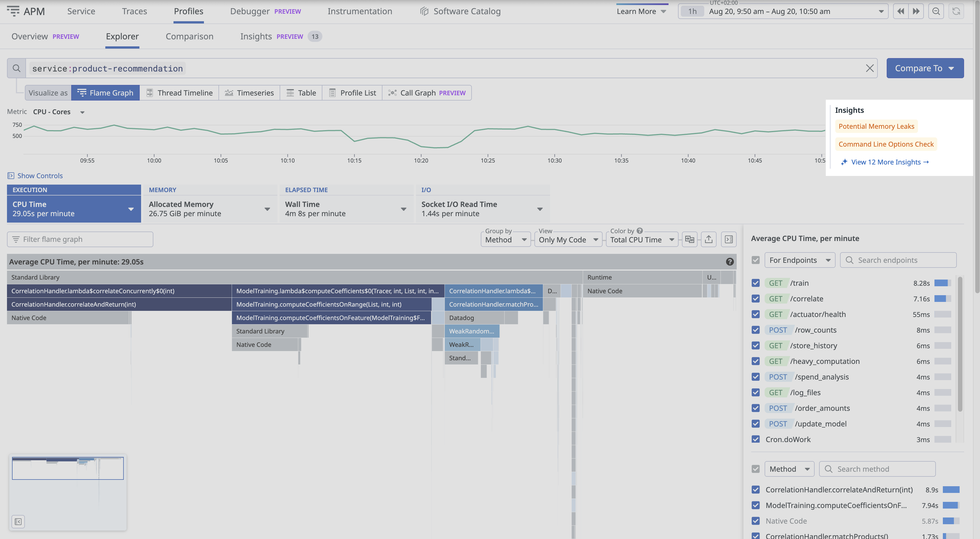
Task: Open the Group by Method dropdown
Action: (x=506, y=240)
